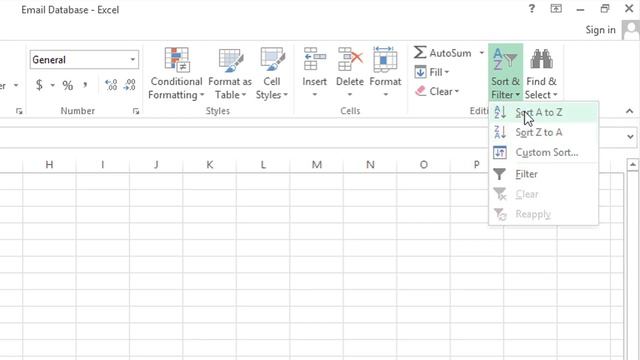Open Cell Styles gallery
Viewport: 640px width, 360px height.
[x=271, y=73]
